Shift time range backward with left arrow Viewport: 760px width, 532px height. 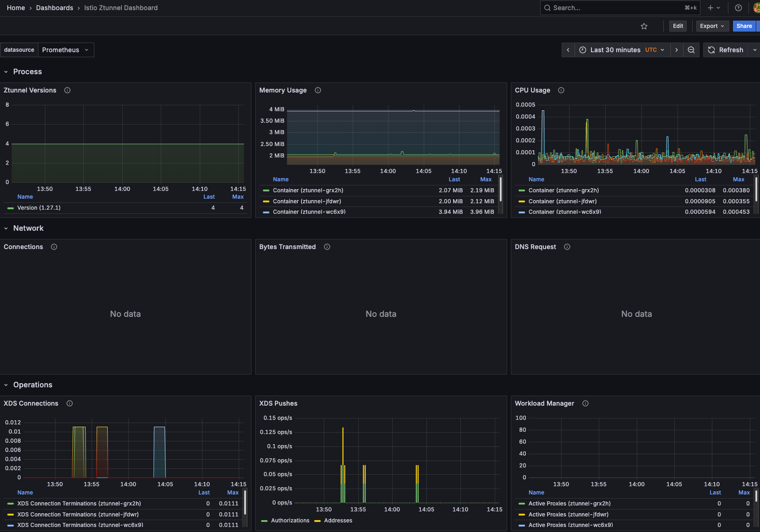coord(568,50)
